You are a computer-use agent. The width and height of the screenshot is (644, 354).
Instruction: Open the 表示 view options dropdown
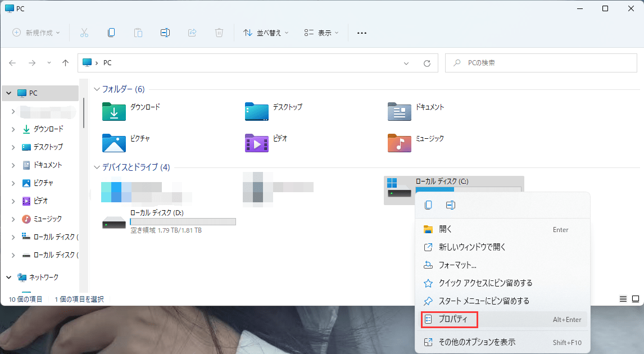pyautogui.click(x=320, y=32)
